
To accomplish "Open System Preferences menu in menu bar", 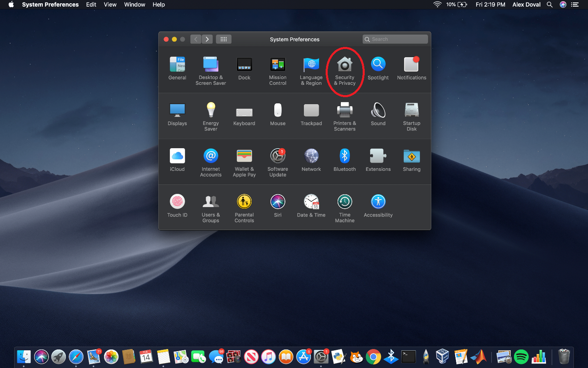I will [x=50, y=5].
